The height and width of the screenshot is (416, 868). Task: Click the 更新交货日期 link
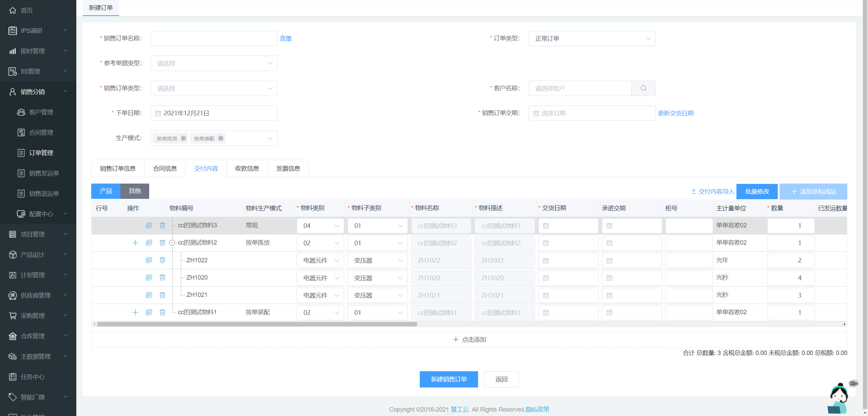[x=675, y=113]
